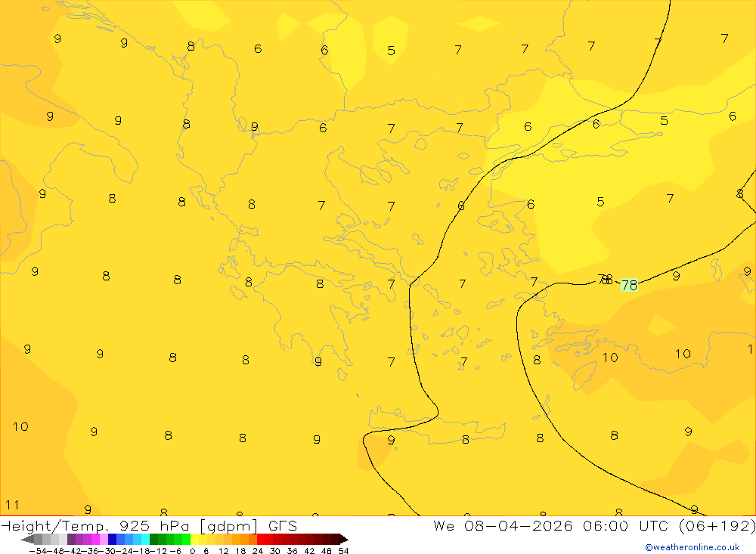This screenshot has height=554, width=756.
Task: Click the gray left arrow end of the legend
Action: (27, 540)
